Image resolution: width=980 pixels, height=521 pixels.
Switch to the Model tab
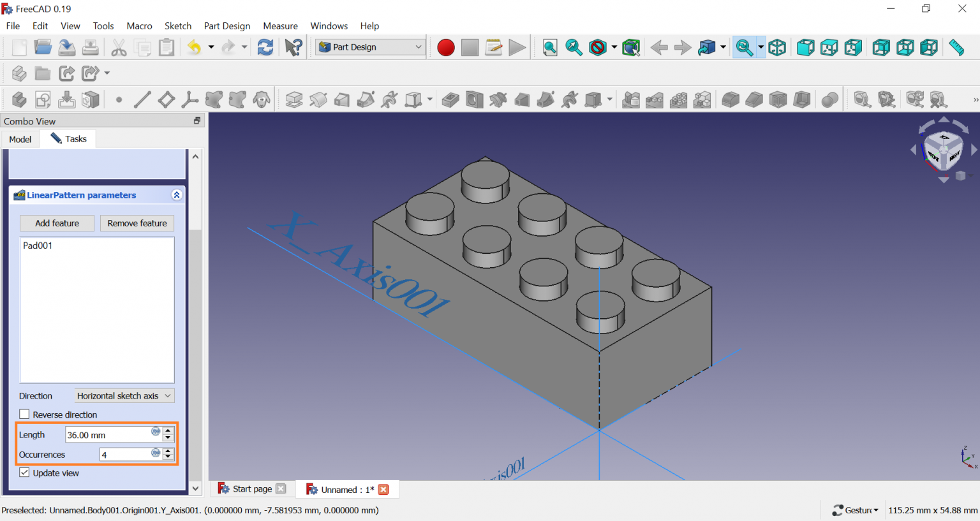(20, 139)
